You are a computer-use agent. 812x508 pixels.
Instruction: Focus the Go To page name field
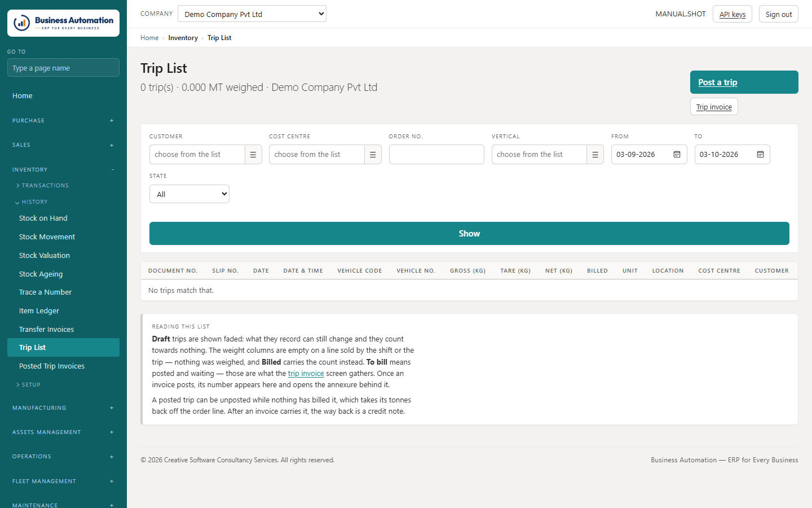click(63, 68)
